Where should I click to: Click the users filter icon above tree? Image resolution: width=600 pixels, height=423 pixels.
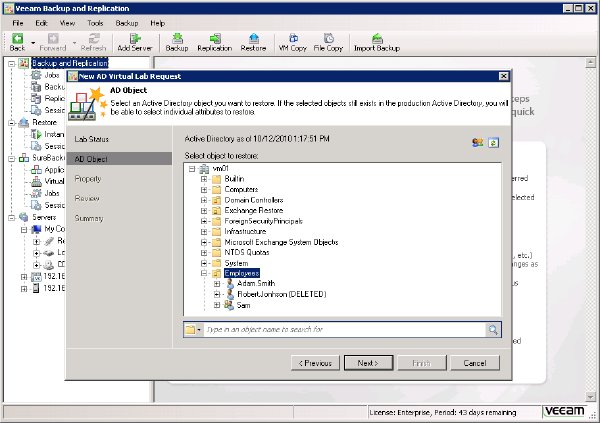[x=478, y=143]
